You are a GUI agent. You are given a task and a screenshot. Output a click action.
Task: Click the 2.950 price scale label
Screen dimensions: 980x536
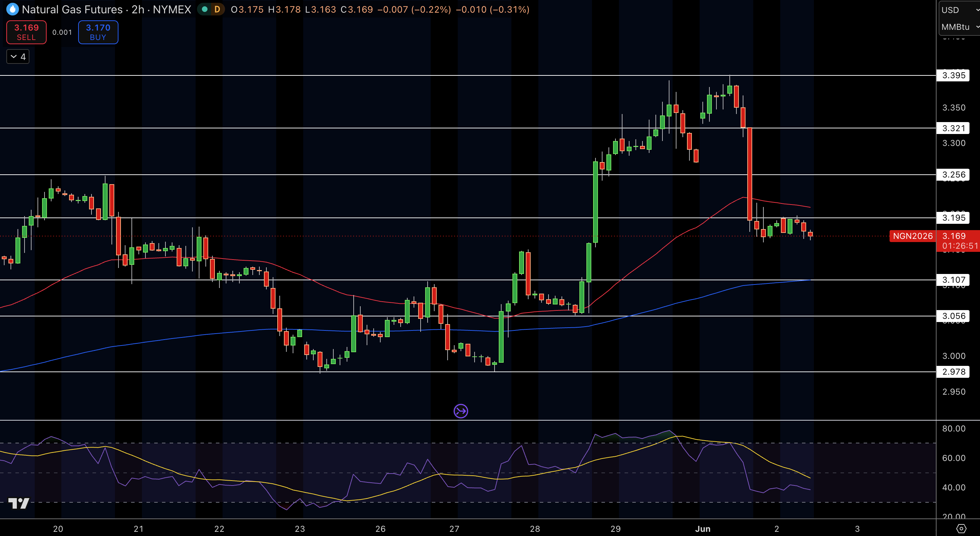[953, 392]
